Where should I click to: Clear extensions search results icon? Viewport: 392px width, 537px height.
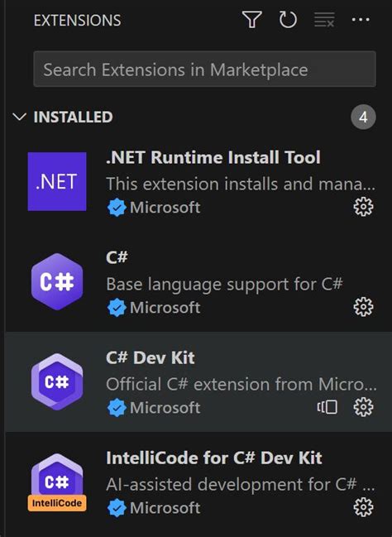click(x=324, y=20)
